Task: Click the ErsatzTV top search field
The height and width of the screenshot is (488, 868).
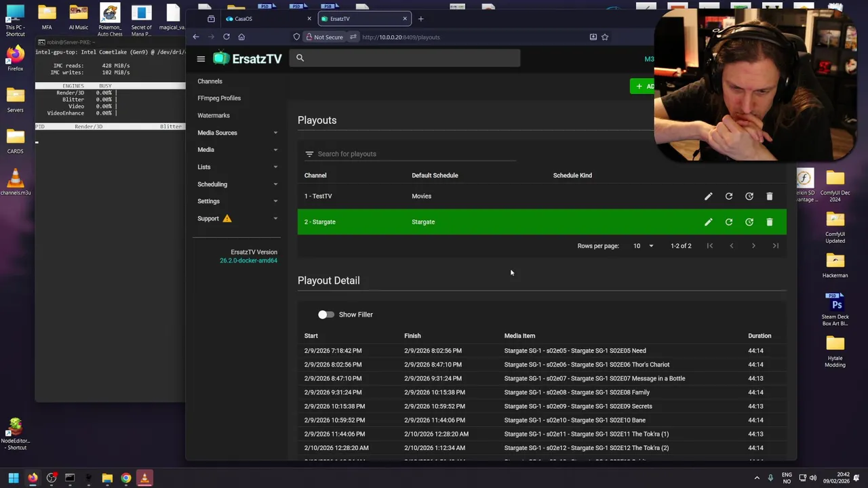Action: tap(405, 58)
